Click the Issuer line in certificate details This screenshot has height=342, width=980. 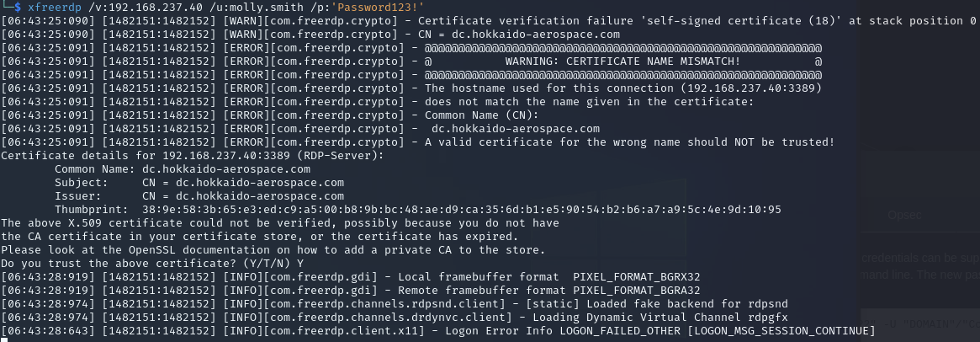[199, 196]
